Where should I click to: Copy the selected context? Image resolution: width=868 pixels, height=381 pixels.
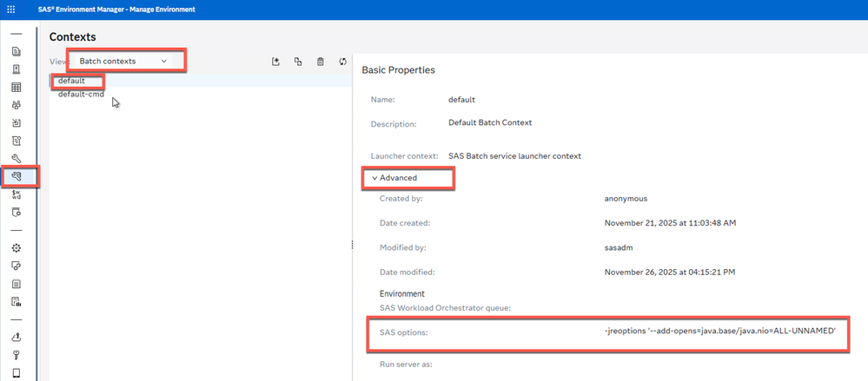[x=298, y=62]
